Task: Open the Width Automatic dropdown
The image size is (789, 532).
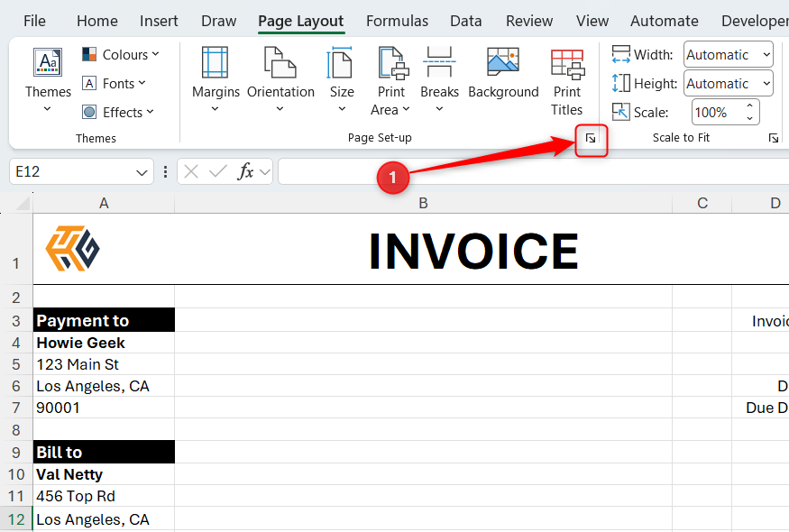Action: 728,54
